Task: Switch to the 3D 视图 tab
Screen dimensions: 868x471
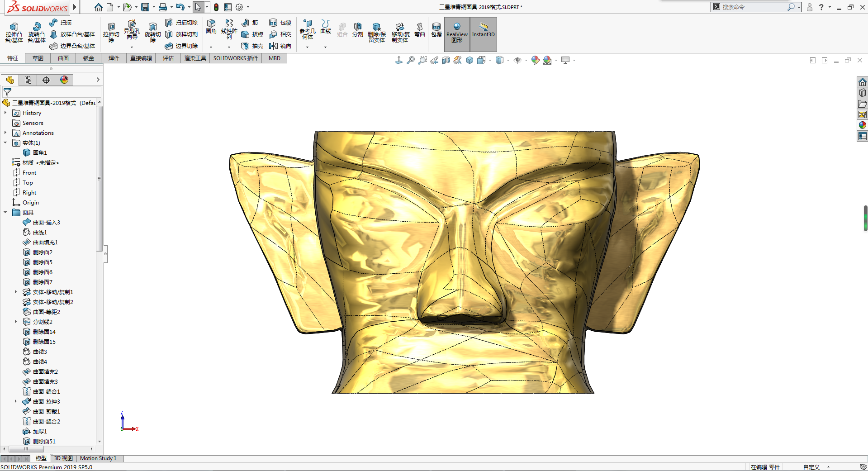Action: pos(63,458)
